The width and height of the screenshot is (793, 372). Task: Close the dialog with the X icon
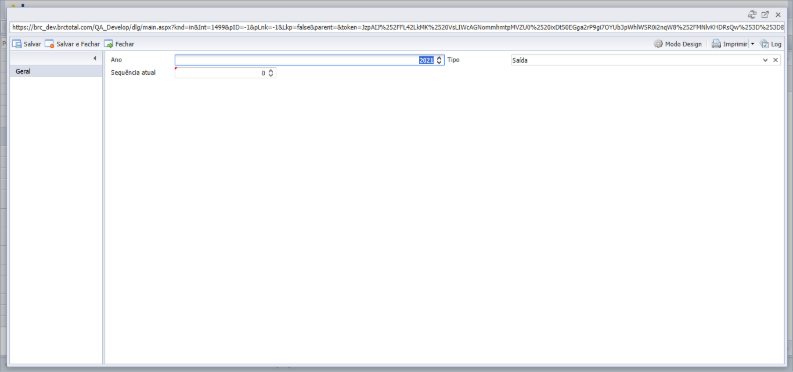coord(778,15)
